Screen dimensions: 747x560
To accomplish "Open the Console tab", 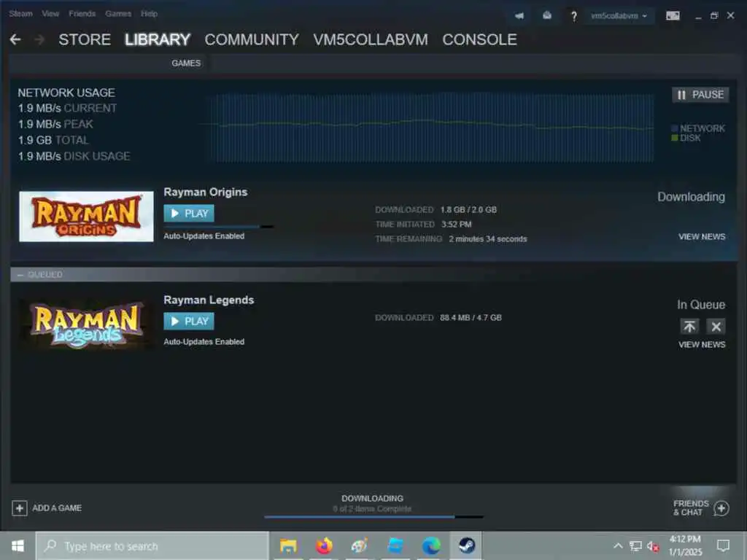I will [480, 39].
